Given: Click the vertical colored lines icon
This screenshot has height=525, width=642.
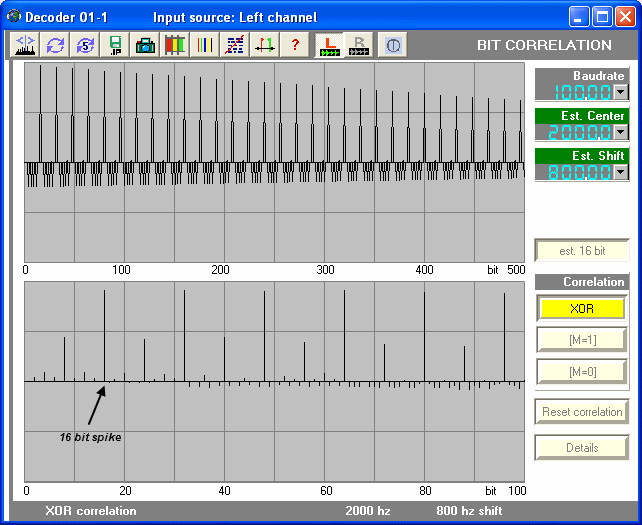Looking at the screenshot, I should click(x=205, y=45).
